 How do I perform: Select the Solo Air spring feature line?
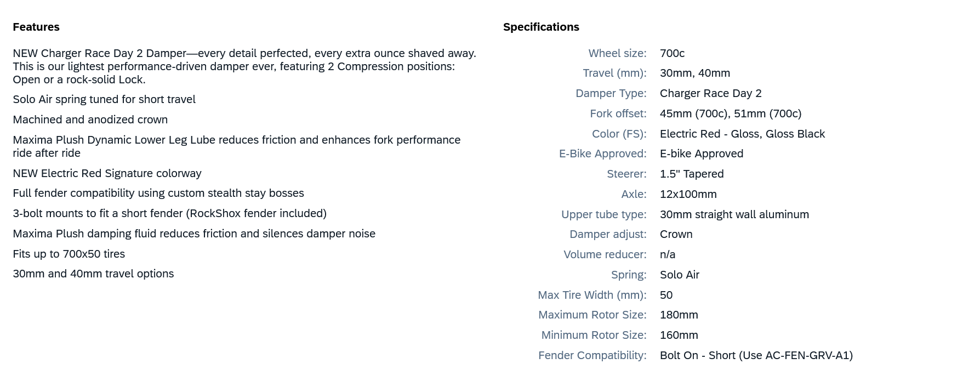point(104,99)
